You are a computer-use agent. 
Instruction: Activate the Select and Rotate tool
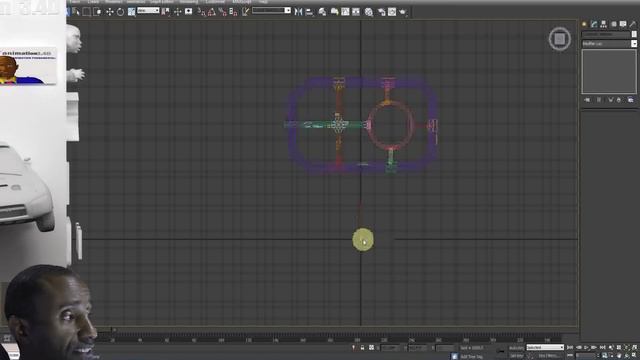[x=120, y=12]
